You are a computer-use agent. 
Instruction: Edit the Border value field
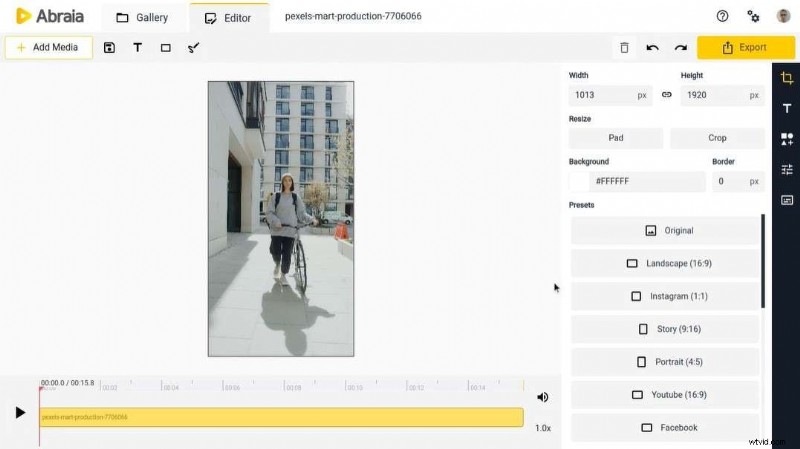(738, 181)
